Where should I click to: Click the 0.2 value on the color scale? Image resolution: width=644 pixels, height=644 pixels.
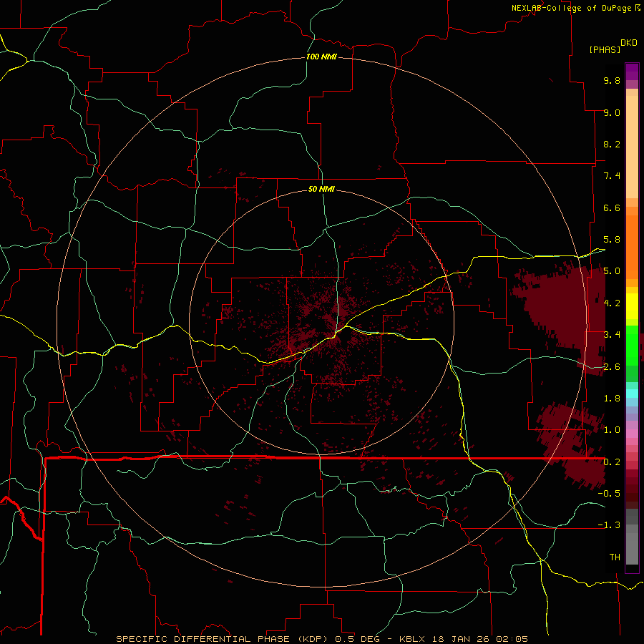(612, 462)
